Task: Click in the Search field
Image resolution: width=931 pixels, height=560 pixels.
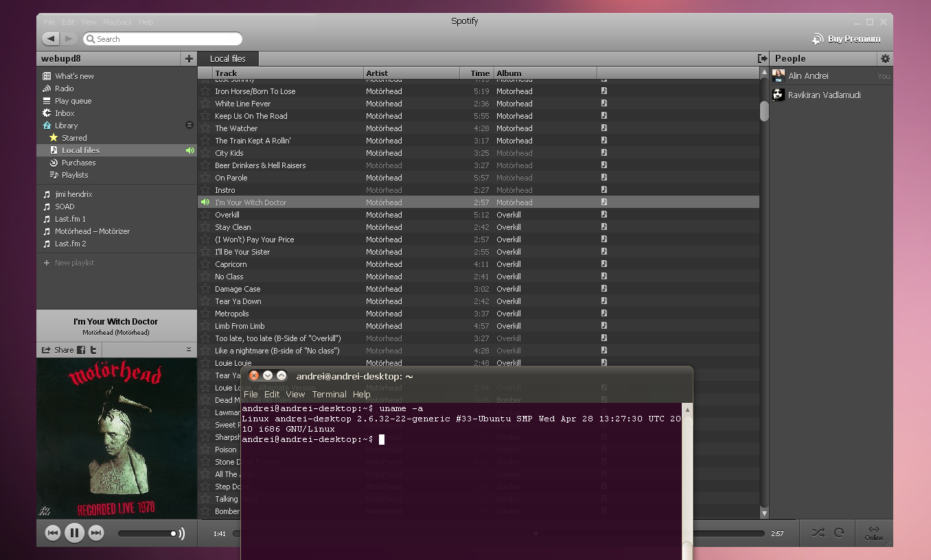Action: point(165,39)
